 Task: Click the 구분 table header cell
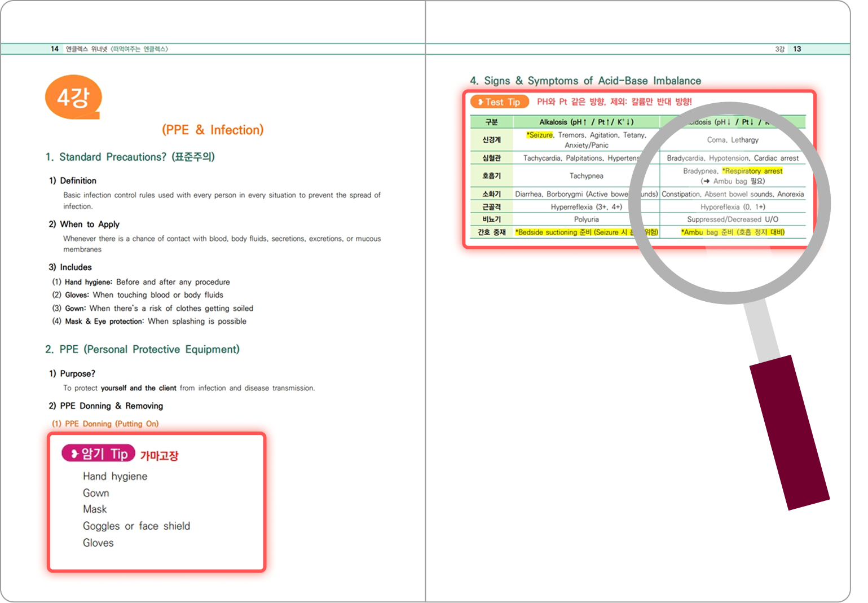coord(491,122)
